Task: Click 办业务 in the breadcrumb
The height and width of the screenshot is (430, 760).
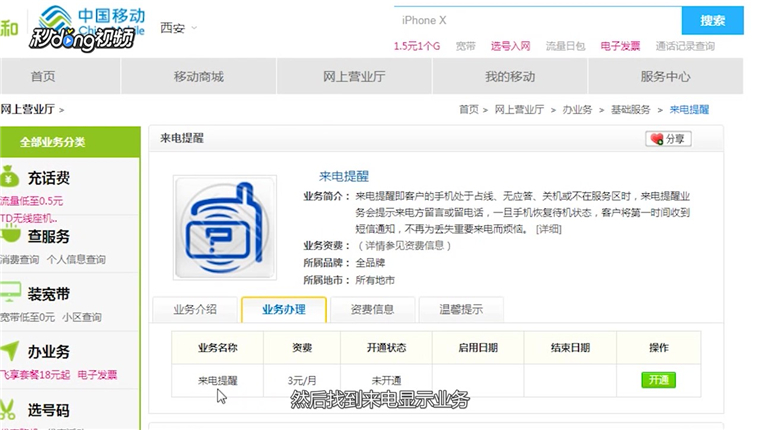Action: (577, 110)
